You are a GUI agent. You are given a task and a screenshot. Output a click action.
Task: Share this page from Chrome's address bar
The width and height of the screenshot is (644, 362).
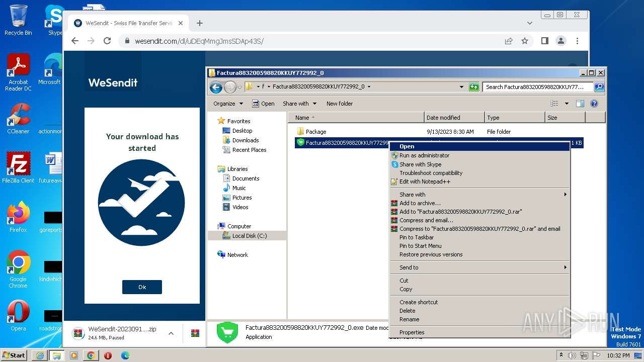coord(509,41)
